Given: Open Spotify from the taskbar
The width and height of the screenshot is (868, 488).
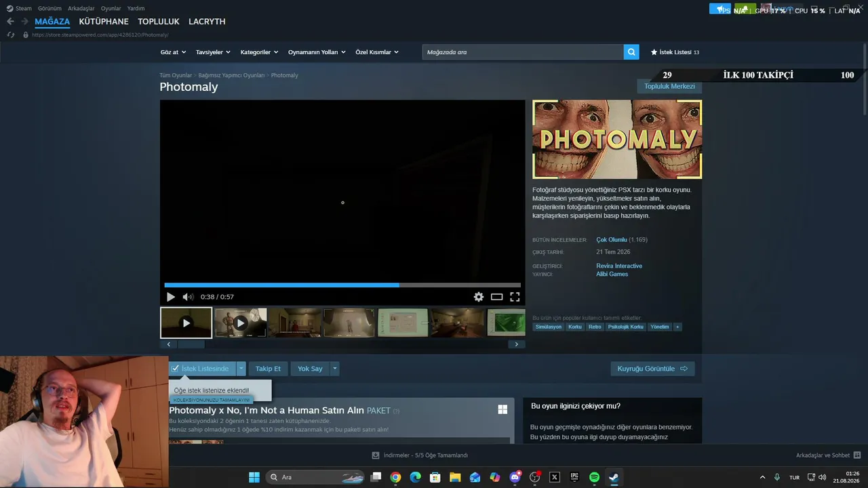Looking at the screenshot, I should (594, 477).
